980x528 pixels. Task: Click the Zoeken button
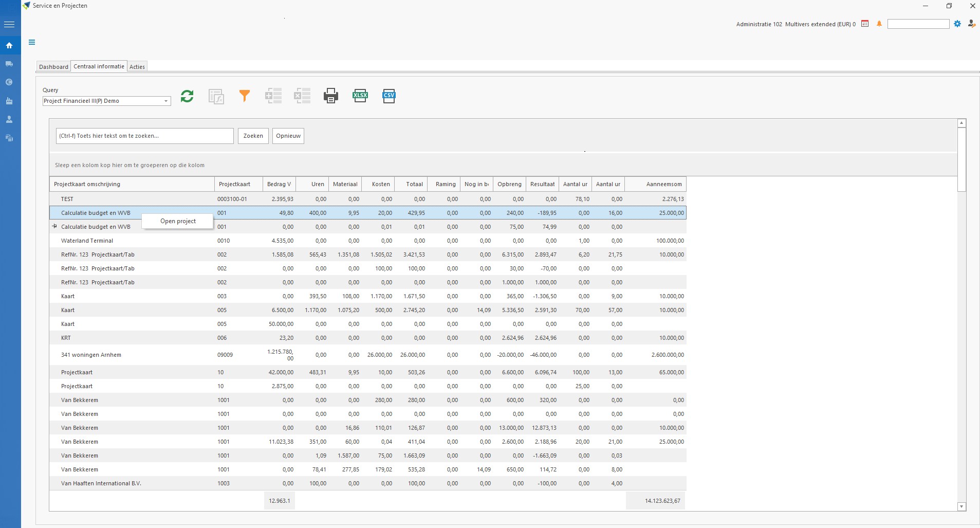tap(253, 136)
